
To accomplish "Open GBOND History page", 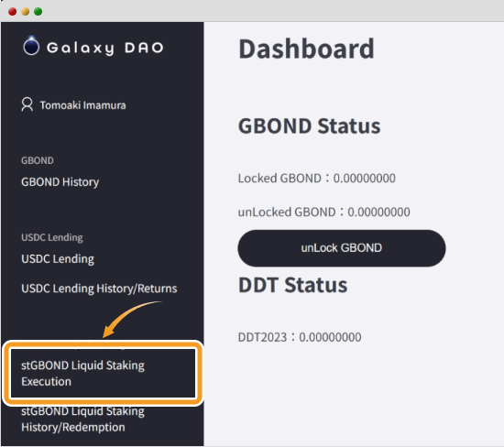I will pyautogui.click(x=60, y=182).
